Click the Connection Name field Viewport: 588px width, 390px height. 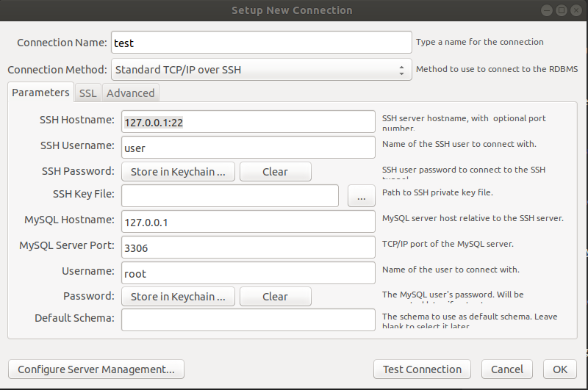pyautogui.click(x=261, y=43)
